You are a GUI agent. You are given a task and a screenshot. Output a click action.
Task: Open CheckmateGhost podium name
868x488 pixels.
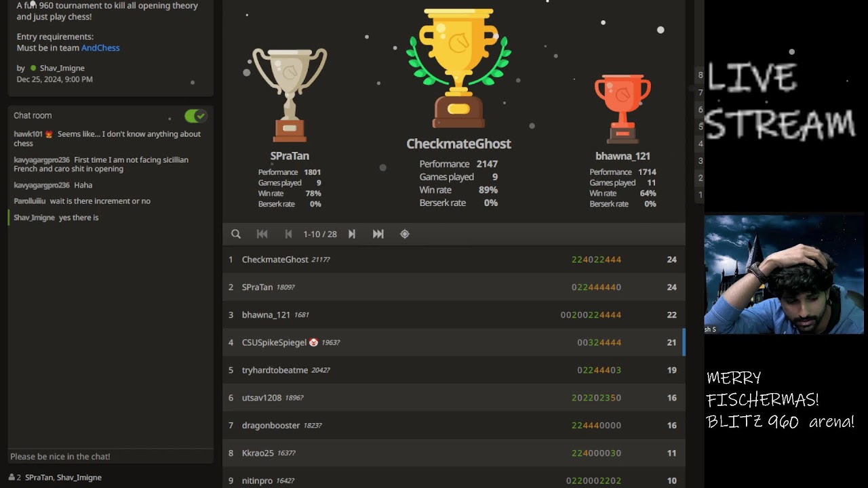(x=459, y=144)
